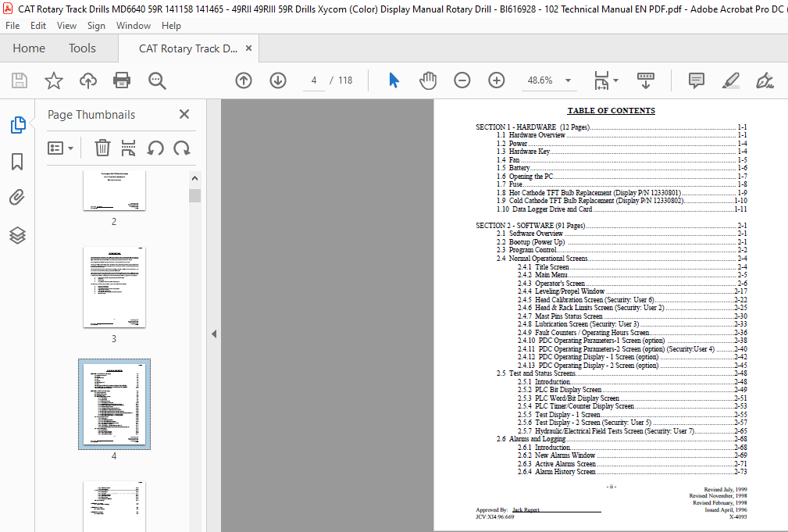788x532 pixels.
Task: Open the Sign menu
Action: tap(96, 26)
